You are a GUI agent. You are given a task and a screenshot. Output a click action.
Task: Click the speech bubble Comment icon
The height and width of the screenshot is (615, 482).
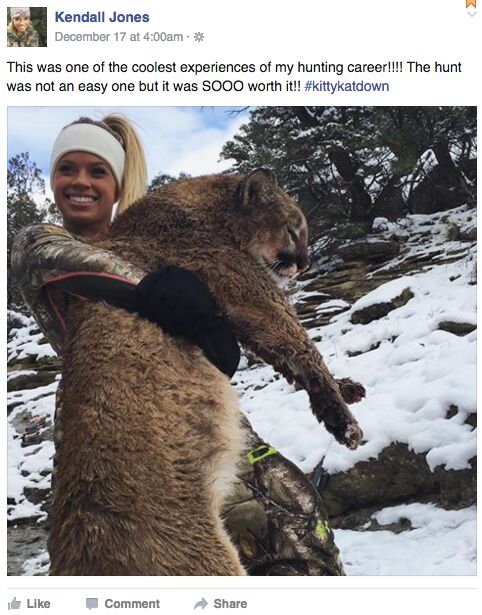tap(92, 604)
